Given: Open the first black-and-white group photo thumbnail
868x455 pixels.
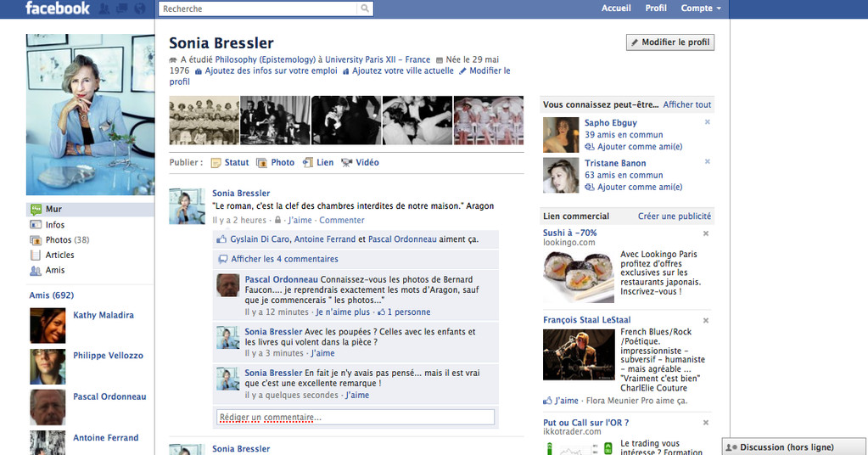Looking at the screenshot, I should tap(204, 120).
